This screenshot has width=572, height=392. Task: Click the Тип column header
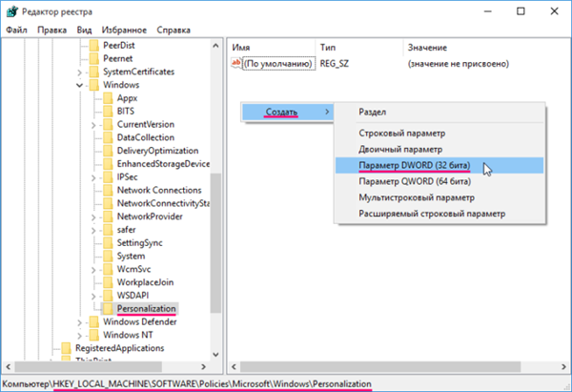point(359,48)
